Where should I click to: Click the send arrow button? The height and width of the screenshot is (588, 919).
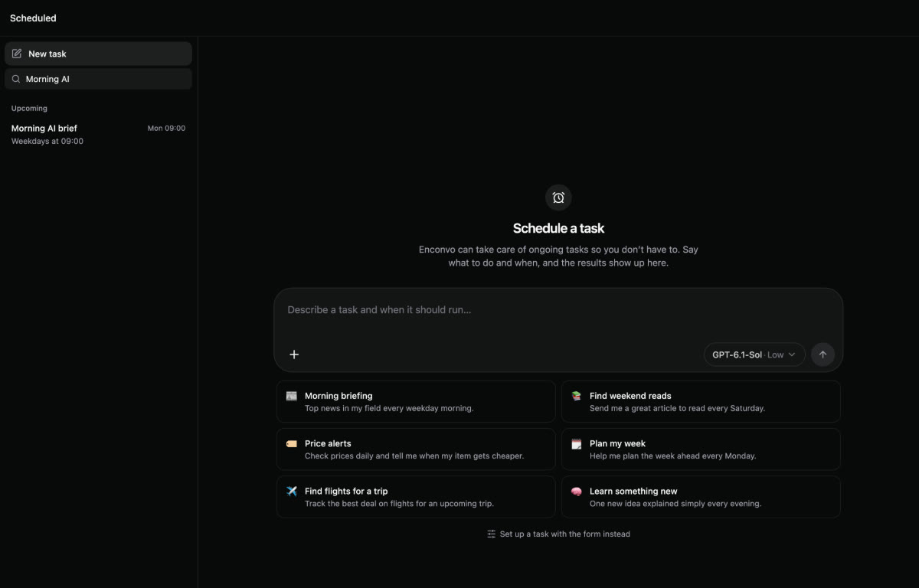click(823, 354)
